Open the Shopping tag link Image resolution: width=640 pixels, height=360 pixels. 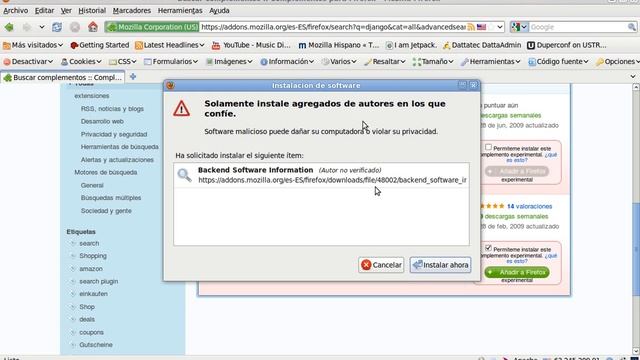[x=93, y=256]
